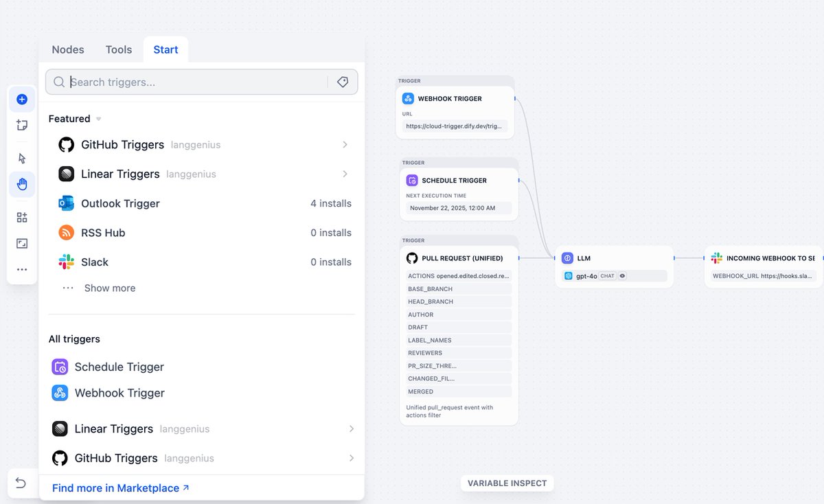Click the GitHub icon on Pull Request node
Image resolution: width=824 pixels, height=504 pixels.
[x=412, y=258]
